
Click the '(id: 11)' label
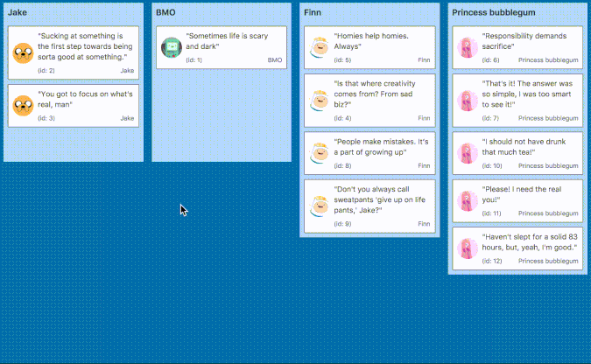point(491,213)
